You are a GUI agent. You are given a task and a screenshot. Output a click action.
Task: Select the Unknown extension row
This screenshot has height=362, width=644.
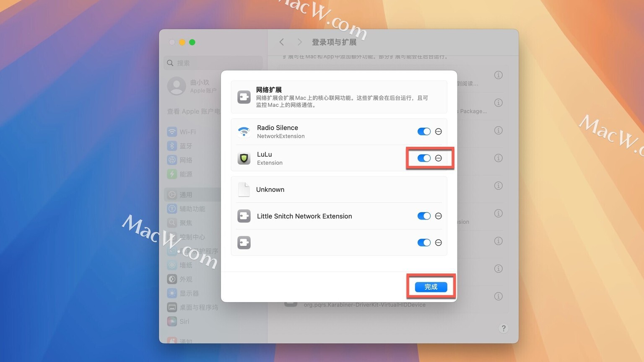[339, 189]
